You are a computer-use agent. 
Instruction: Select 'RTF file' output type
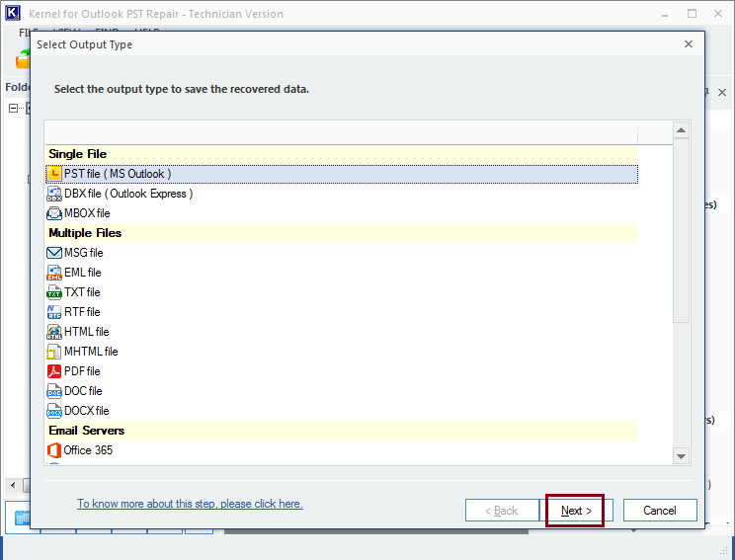pyautogui.click(x=342, y=312)
